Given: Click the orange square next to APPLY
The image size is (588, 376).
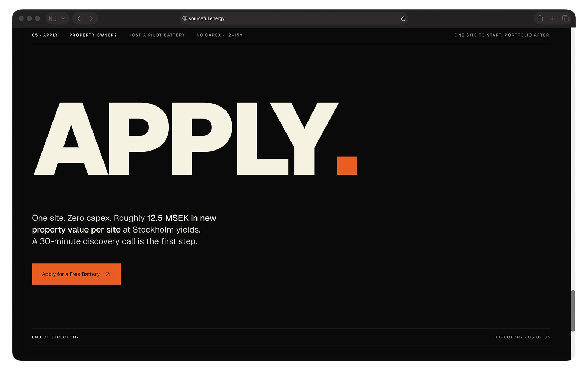Looking at the screenshot, I should [346, 165].
